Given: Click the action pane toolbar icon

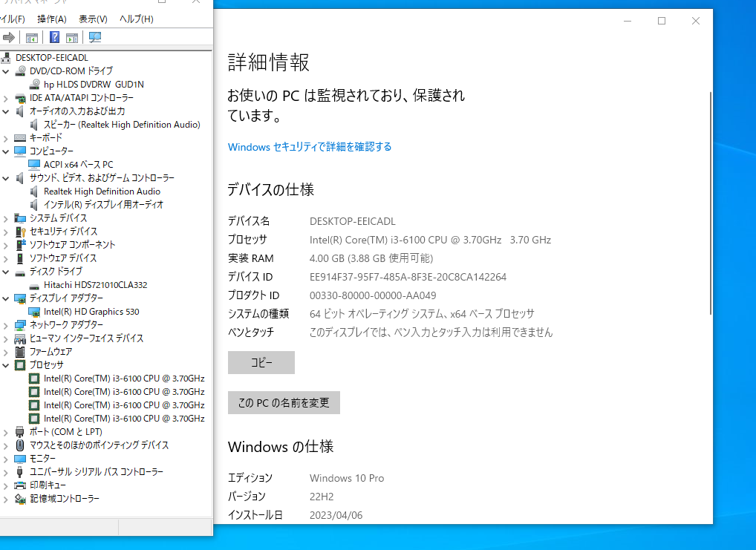Looking at the screenshot, I should coord(72,38).
